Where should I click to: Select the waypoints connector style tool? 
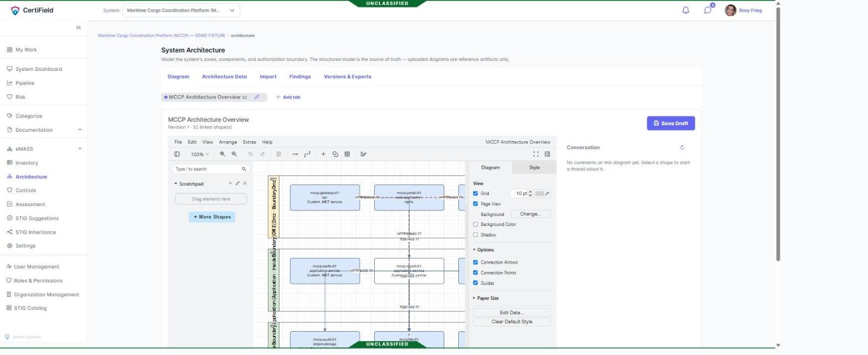tap(307, 154)
